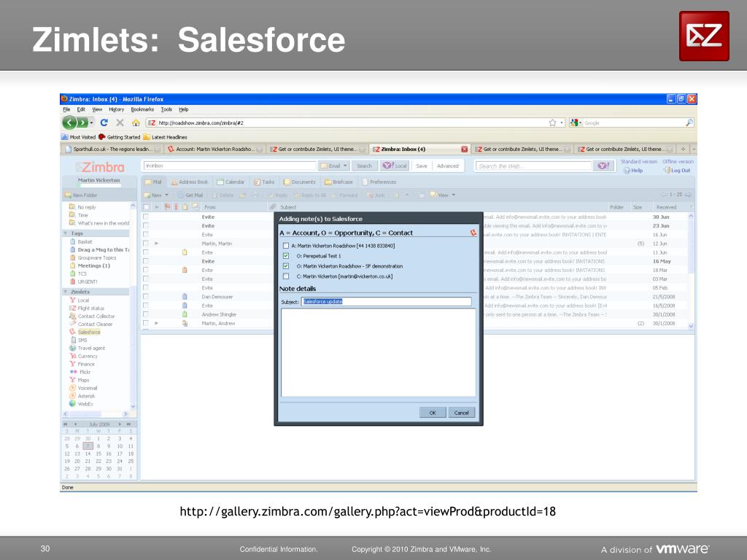The height and width of the screenshot is (560, 747).
Task: Check the C: Martin Vickerton contact
Action: [286, 276]
